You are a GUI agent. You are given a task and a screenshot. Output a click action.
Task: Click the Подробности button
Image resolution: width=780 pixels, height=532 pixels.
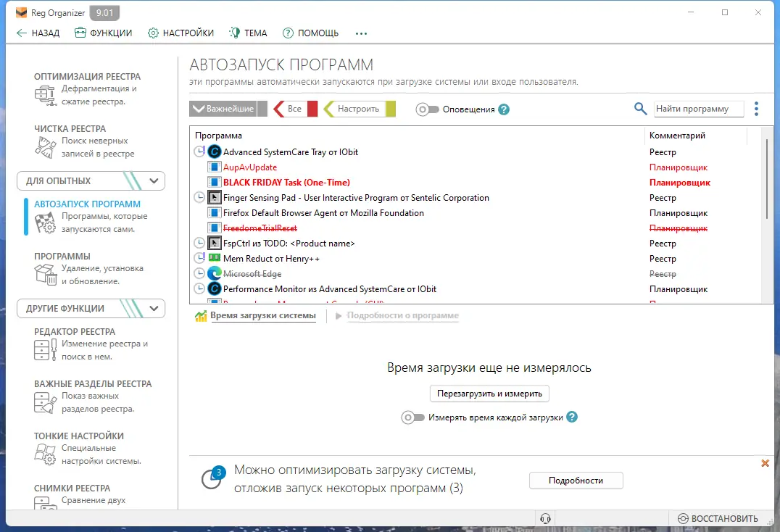point(576,481)
